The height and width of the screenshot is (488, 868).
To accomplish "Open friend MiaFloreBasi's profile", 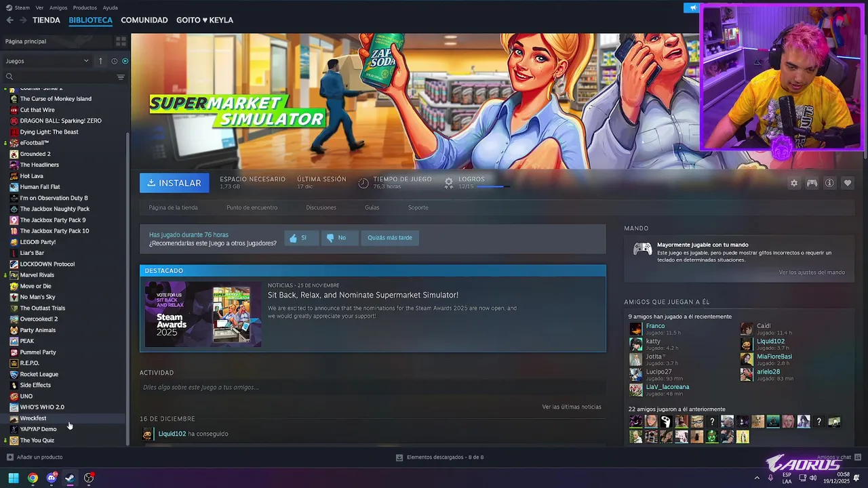I will (x=774, y=357).
